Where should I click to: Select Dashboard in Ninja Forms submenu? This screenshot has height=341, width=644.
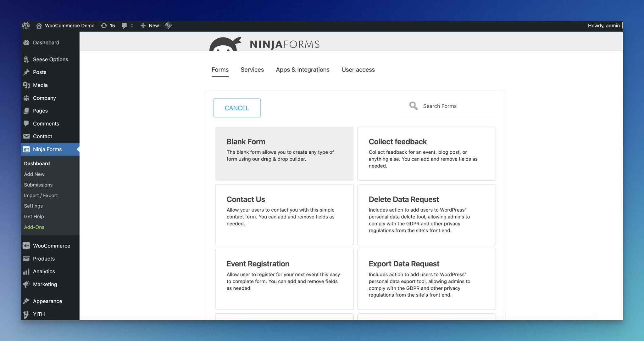(x=37, y=163)
